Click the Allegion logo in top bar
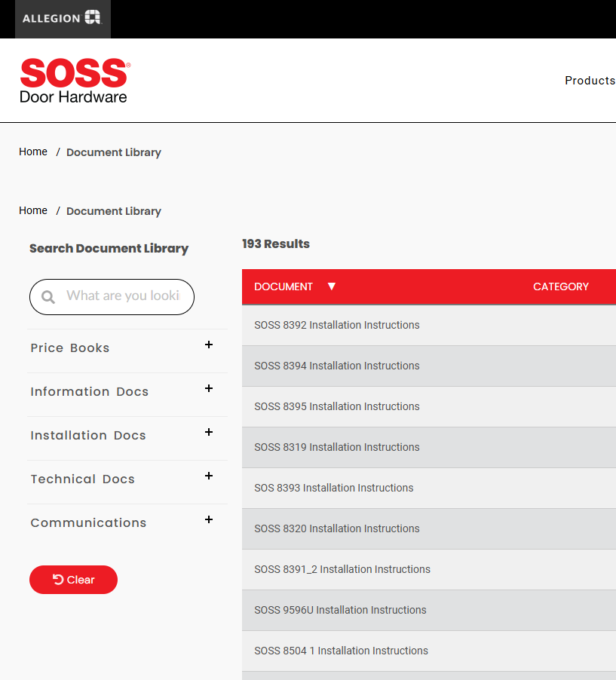The height and width of the screenshot is (680, 616). [62, 18]
